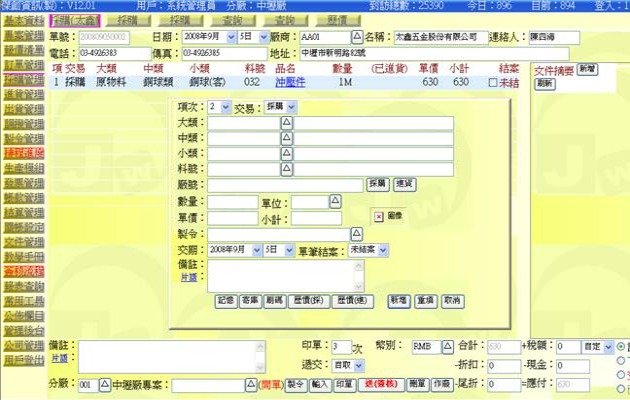
Task: Click the 沖壓件 item name link
Action: tap(289, 83)
